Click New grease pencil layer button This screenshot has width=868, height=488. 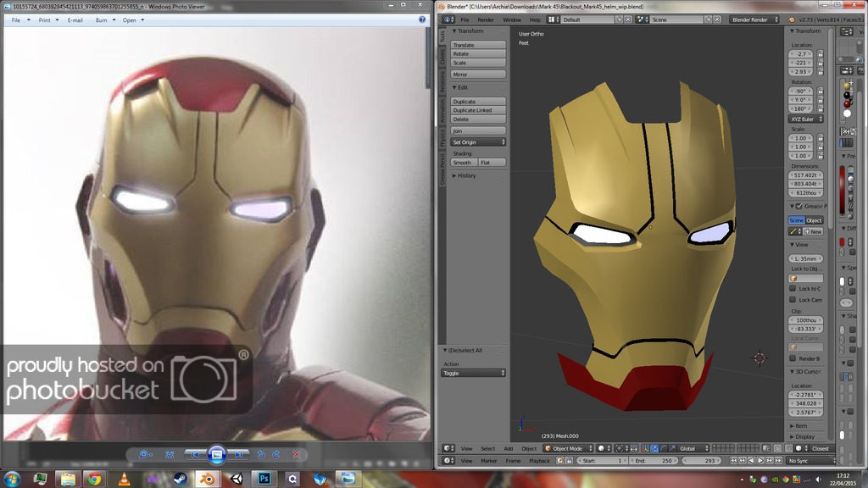point(813,231)
